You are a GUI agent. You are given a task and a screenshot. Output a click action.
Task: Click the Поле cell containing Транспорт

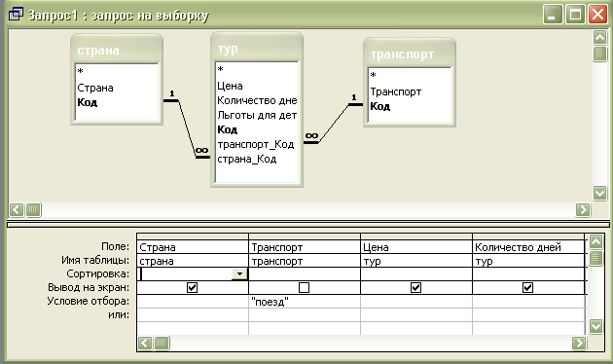(x=305, y=247)
